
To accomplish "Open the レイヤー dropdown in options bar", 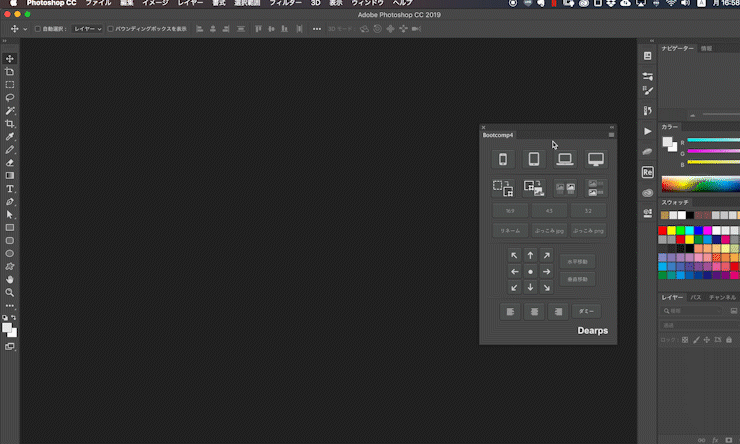I will point(86,29).
